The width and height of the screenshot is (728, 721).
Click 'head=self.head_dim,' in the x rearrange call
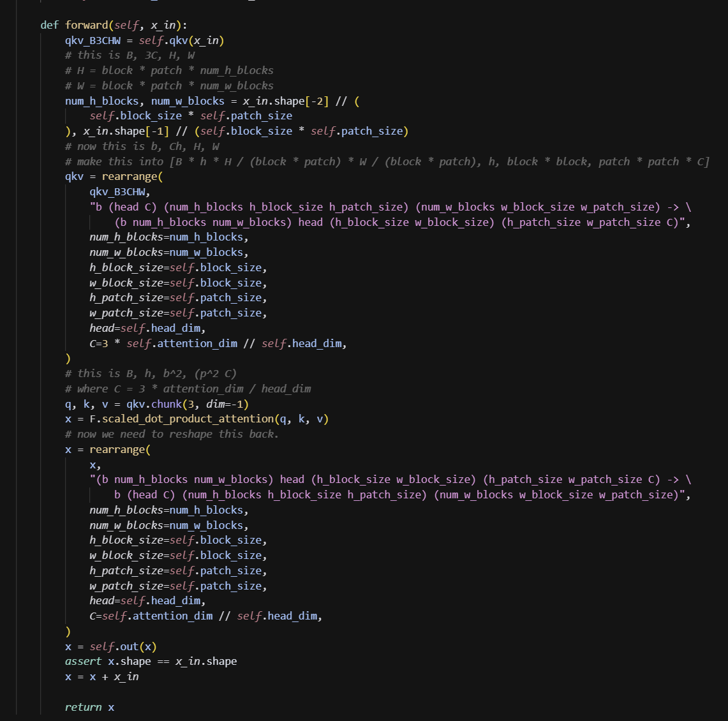pyautogui.click(x=147, y=601)
